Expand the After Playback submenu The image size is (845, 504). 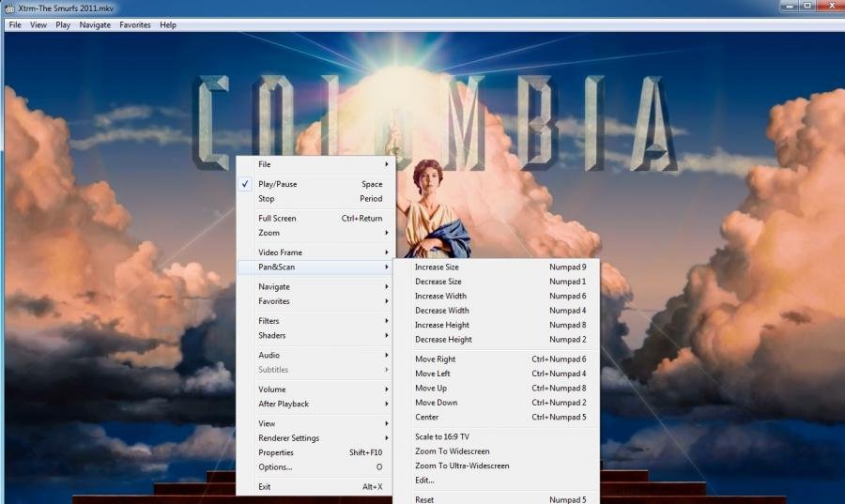[x=316, y=404]
